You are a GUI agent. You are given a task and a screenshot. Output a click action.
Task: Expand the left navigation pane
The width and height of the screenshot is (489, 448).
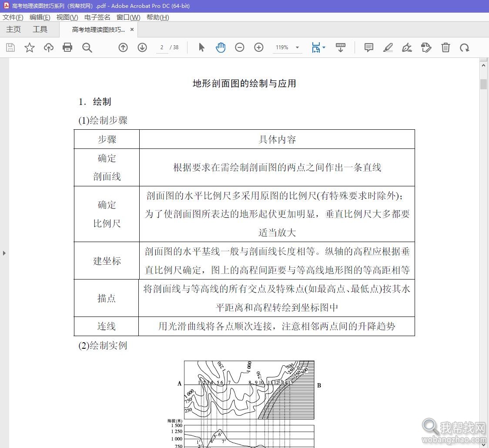[4, 253]
